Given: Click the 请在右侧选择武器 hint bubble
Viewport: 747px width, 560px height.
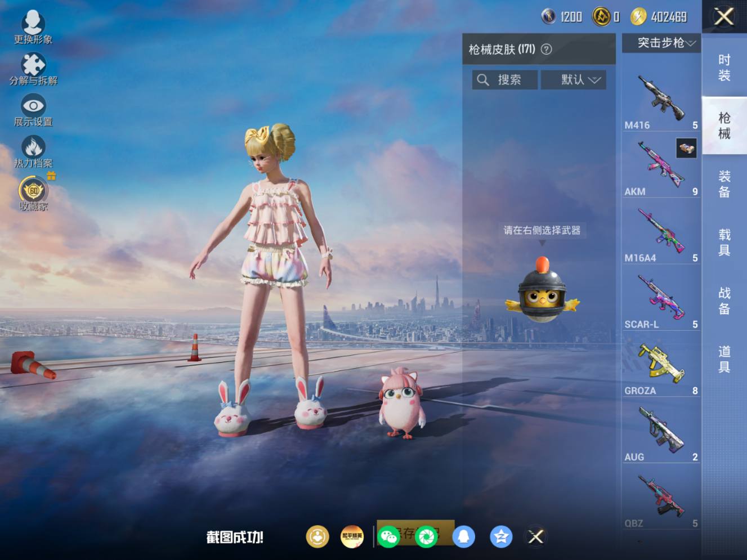Looking at the screenshot, I should point(542,230).
